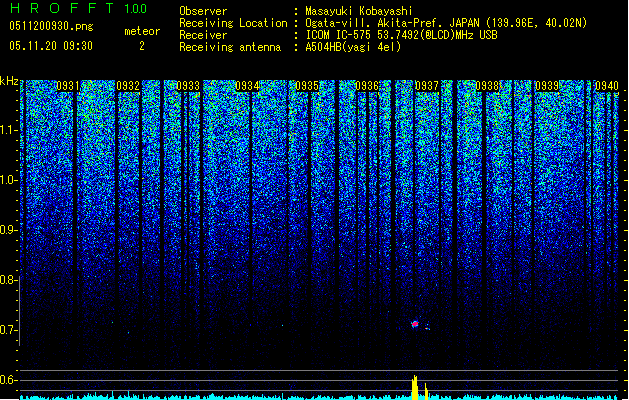629x400 pixels.
Task: Click the 0940 time marker
Action: tap(607, 86)
